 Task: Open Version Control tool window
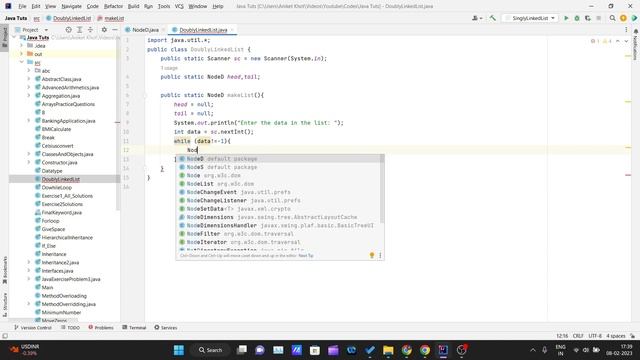click(x=33, y=327)
